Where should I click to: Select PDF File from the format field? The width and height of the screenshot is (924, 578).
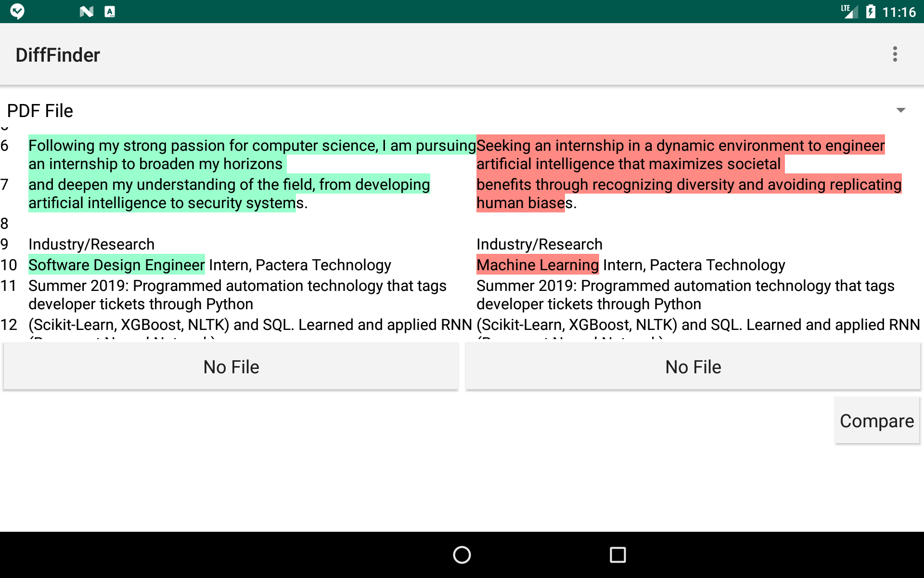[40, 110]
